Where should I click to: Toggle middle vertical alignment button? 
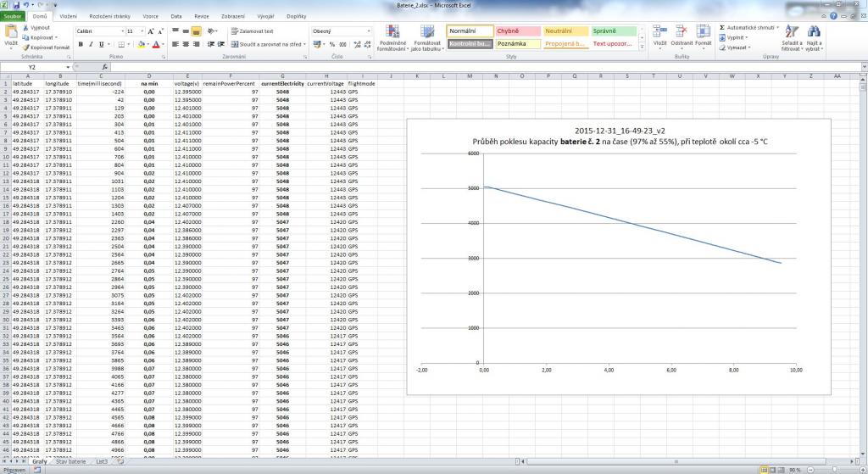coord(185,31)
